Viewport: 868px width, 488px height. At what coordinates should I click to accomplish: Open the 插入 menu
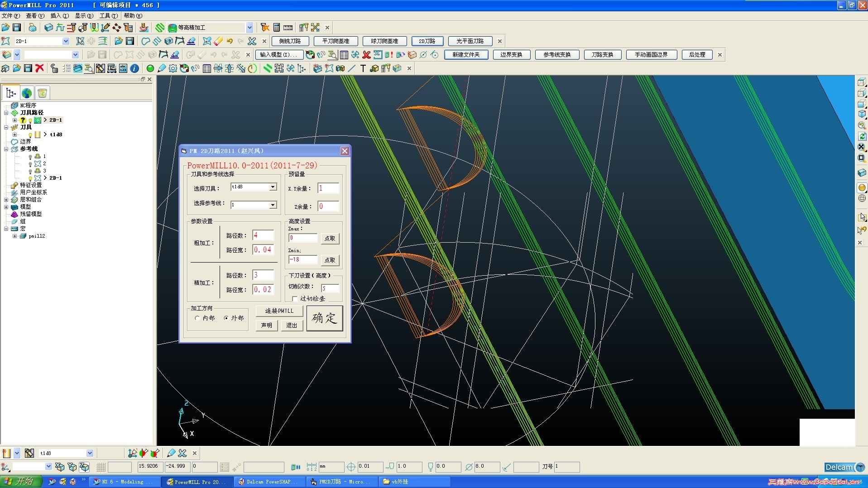(59, 16)
